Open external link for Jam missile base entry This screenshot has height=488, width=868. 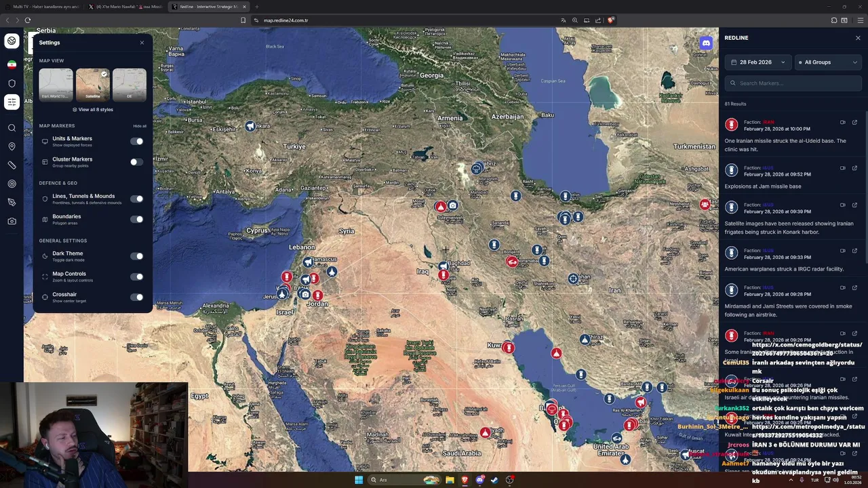point(854,168)
